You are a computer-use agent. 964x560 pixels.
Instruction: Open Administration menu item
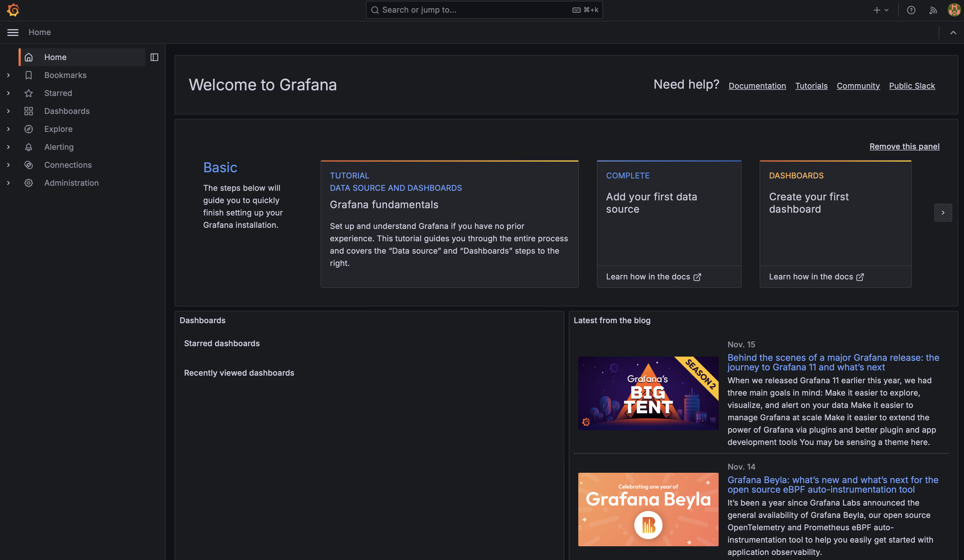72,183
